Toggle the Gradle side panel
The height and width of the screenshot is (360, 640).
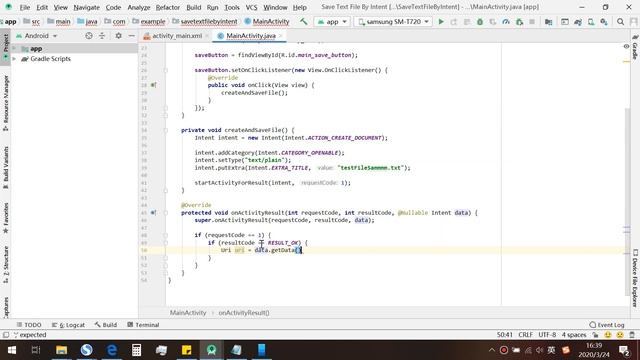click(635, 46)
